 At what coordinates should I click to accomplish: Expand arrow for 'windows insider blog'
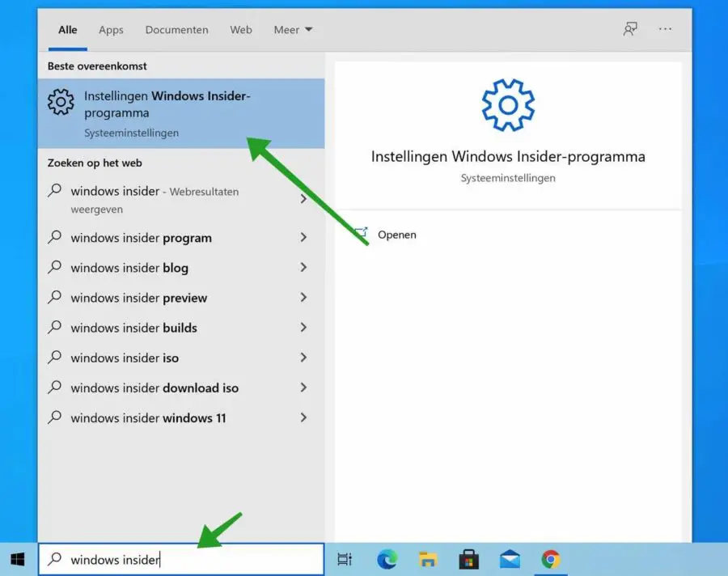[303, 267]
